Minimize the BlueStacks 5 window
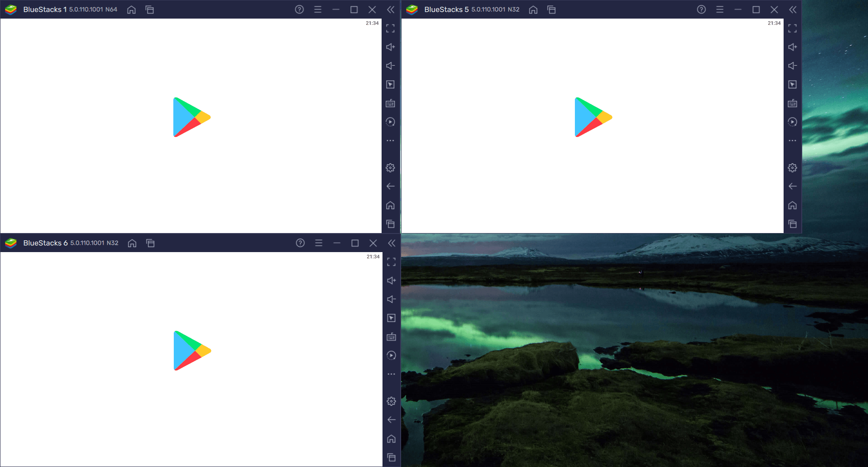Screen dimensions: 868x467 [x=738, y=10]
